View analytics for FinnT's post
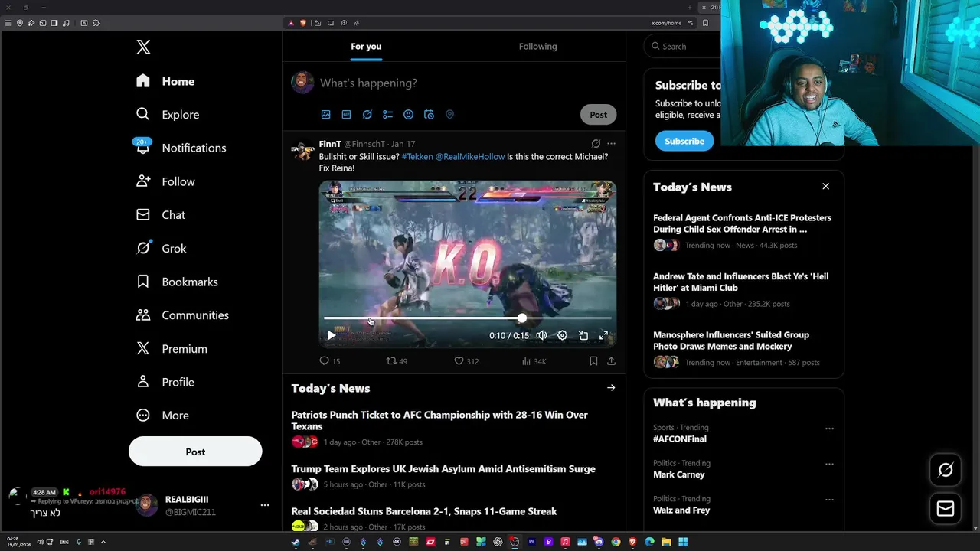This screenshot has height=551, width=980. click(x=534, y=361)
